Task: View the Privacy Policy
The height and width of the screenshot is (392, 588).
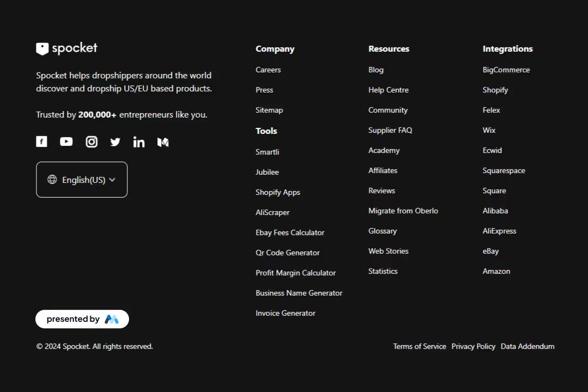Action: 473,346
